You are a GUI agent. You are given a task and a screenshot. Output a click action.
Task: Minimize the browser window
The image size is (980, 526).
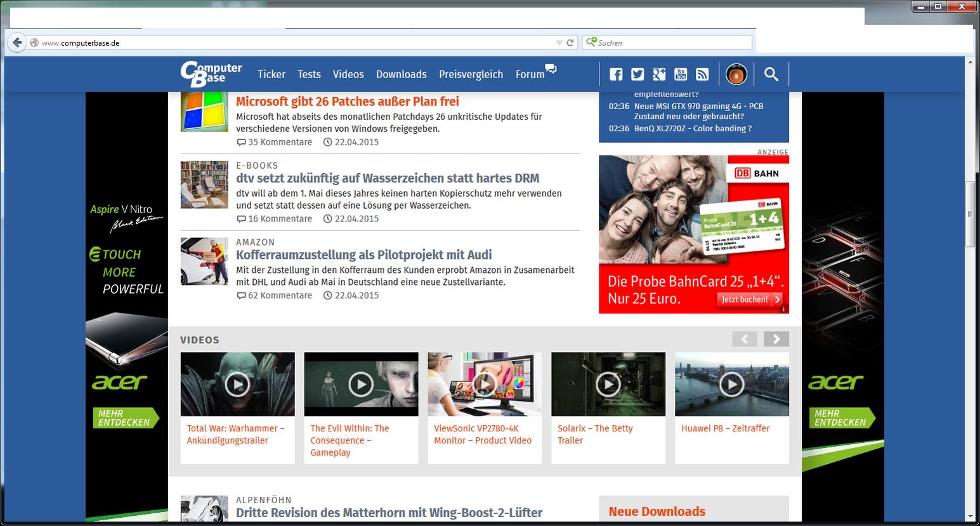click(x=920, y=6)
